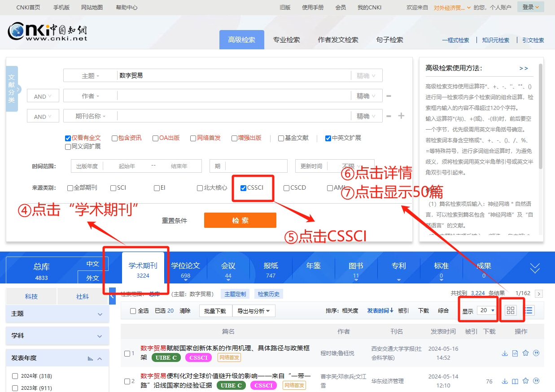Open online reading for 华东经济管理 article
Screen dimensions: 555x392
point(515,381)
